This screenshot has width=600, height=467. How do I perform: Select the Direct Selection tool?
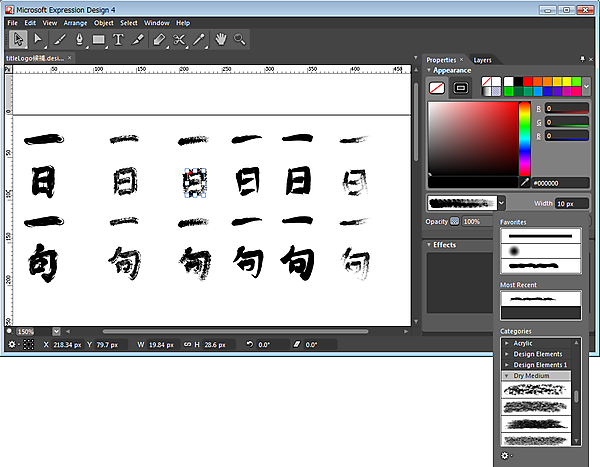[x=39, y=39]
